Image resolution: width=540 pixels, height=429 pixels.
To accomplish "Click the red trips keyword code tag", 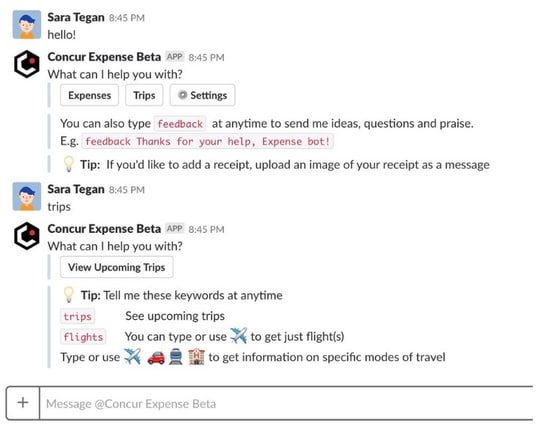I will (77, 316).
